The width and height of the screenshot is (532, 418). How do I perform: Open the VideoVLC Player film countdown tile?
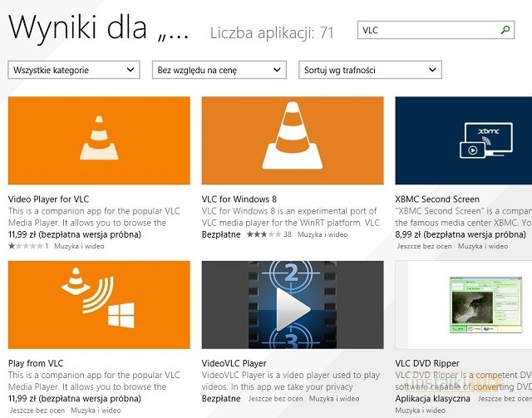tap(293, 305)
